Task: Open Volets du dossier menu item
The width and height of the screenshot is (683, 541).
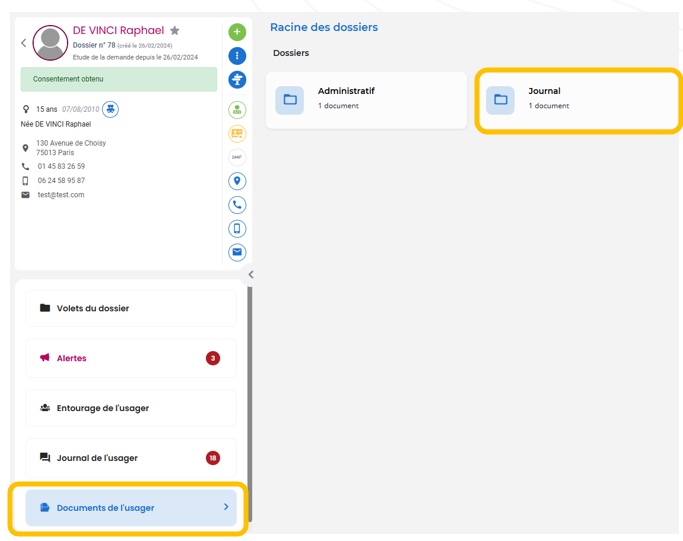Action: pyautogui.click(x=131, y=308)
